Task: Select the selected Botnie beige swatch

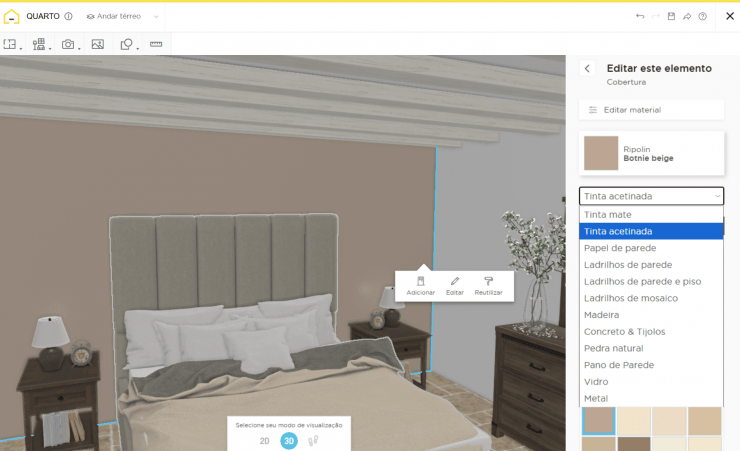Action: click(598, 420)
